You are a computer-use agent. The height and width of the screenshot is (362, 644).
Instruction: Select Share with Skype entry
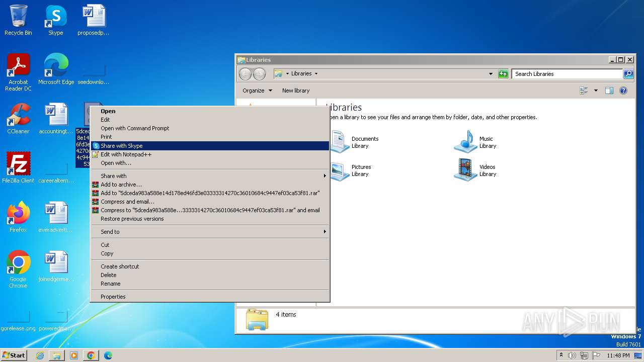pyautogui.click(x=209, y=146)
